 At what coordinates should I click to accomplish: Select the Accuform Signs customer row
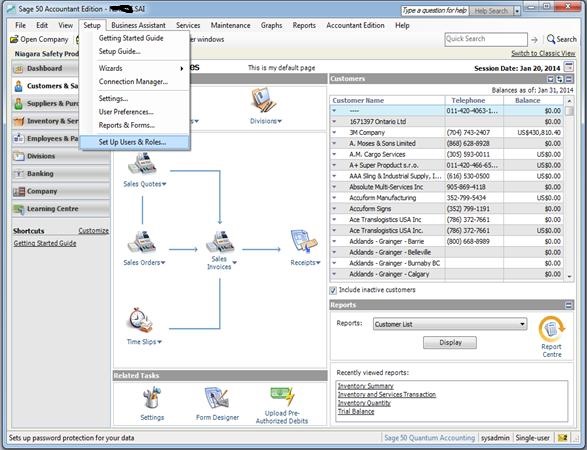click(x=446, y=209)
